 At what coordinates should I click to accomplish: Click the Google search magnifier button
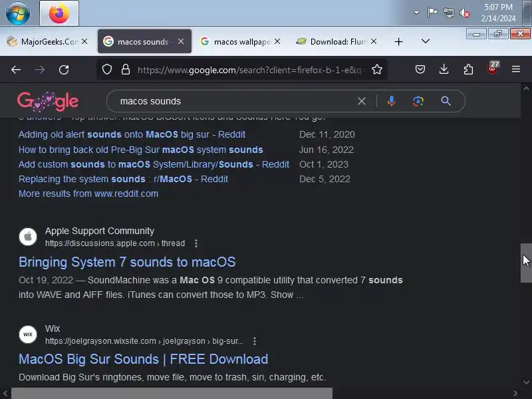(446, 101)
